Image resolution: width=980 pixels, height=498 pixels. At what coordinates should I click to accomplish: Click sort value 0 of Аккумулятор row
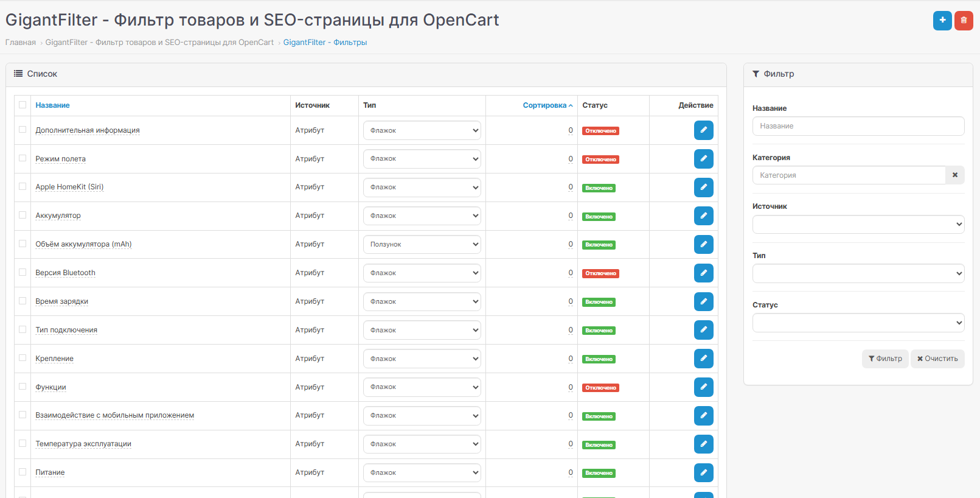[571, 216]
